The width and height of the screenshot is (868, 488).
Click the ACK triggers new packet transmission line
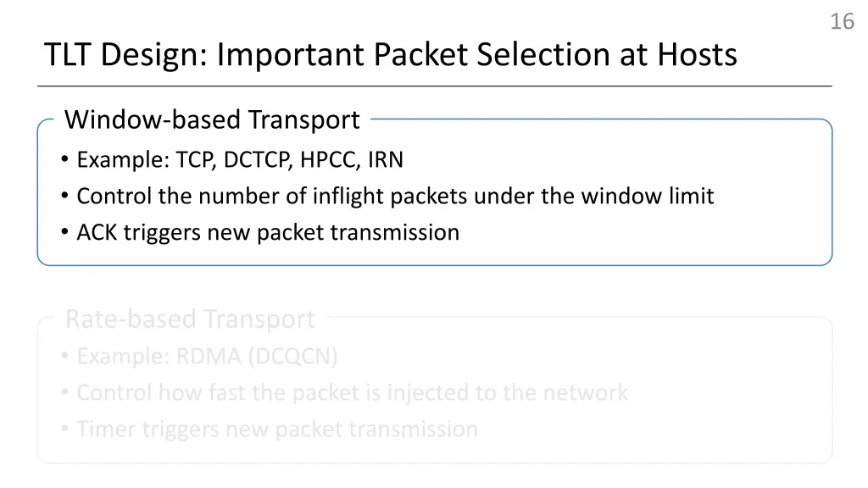coord(260,232)
